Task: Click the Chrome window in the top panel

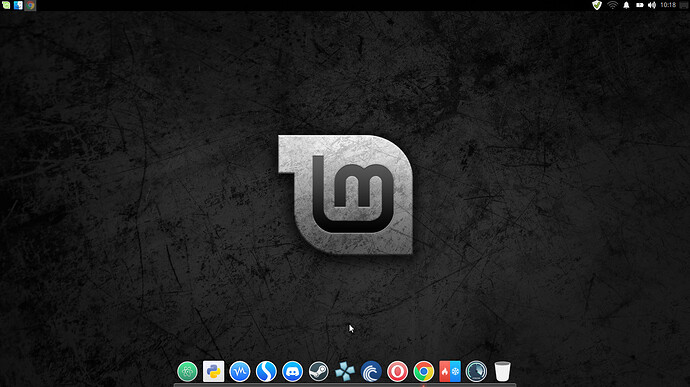Action: 30,5
